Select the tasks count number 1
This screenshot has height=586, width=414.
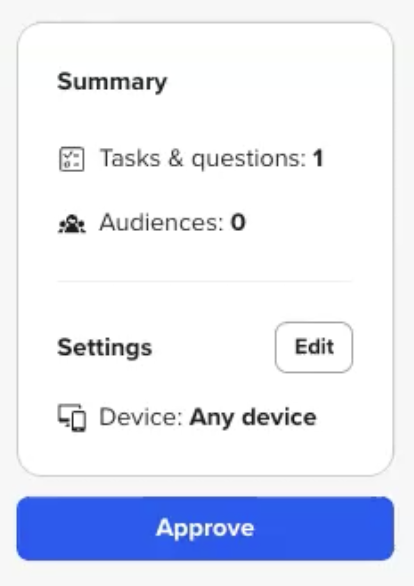pyautogui.click(x=318, y=158)
